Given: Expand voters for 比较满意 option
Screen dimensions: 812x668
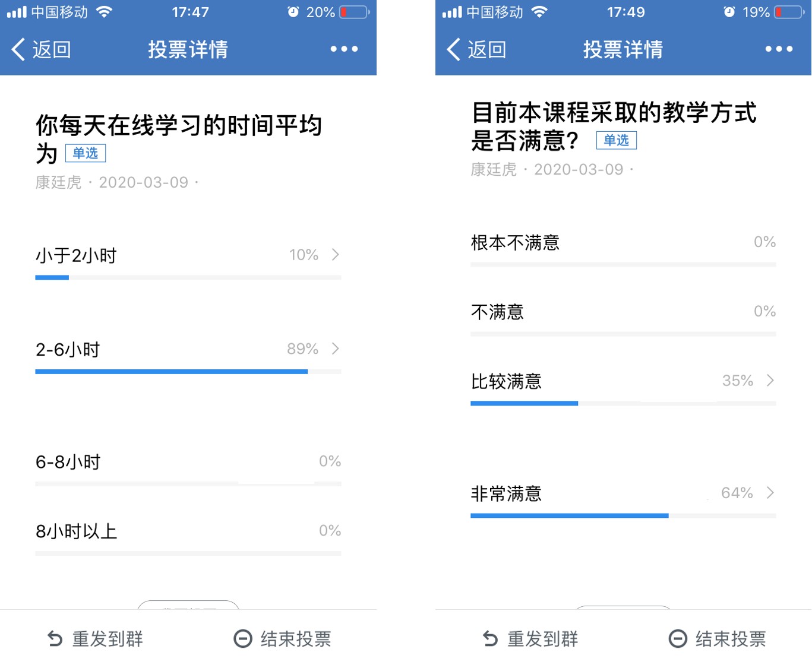Looking at the screenshot, I should (x=770, y=381).
